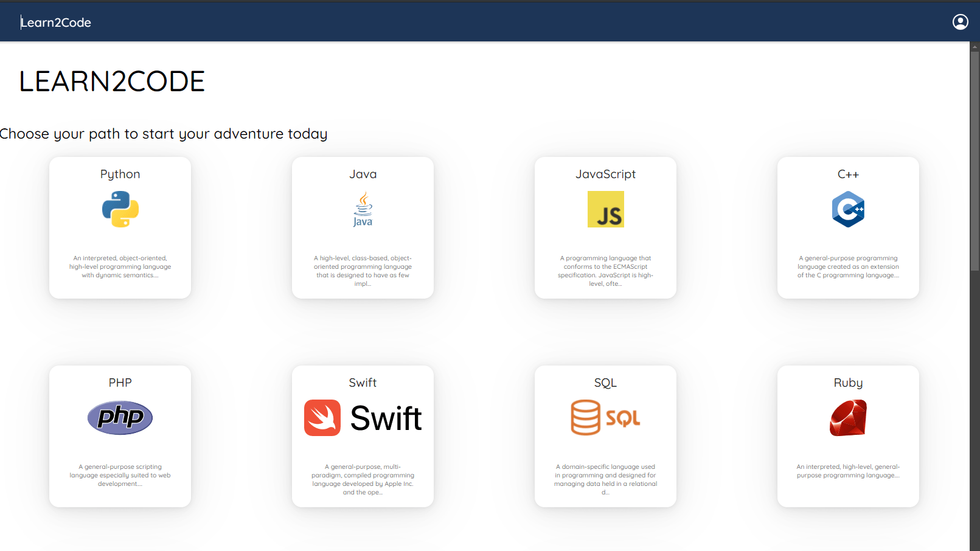This screenshot has height=551, width=980.
Task: Click the purple PHP oval logo
Action: [x=120, y=418]
